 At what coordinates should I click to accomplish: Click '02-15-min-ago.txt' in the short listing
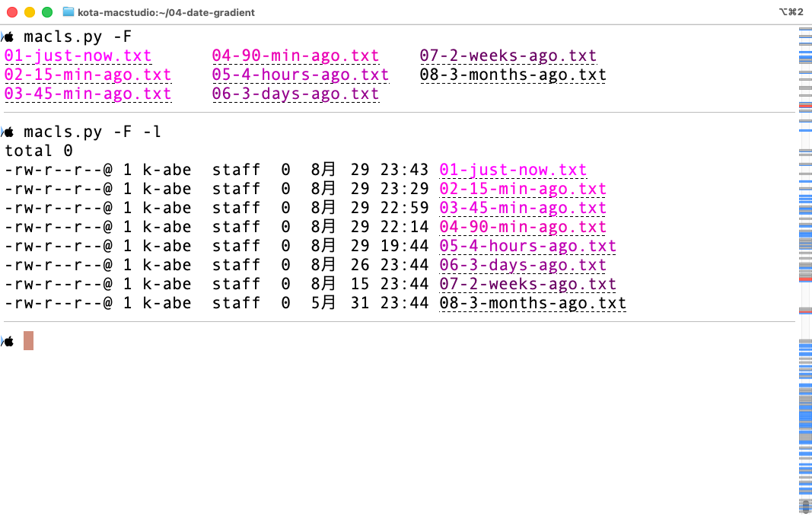tap(88, 75)
